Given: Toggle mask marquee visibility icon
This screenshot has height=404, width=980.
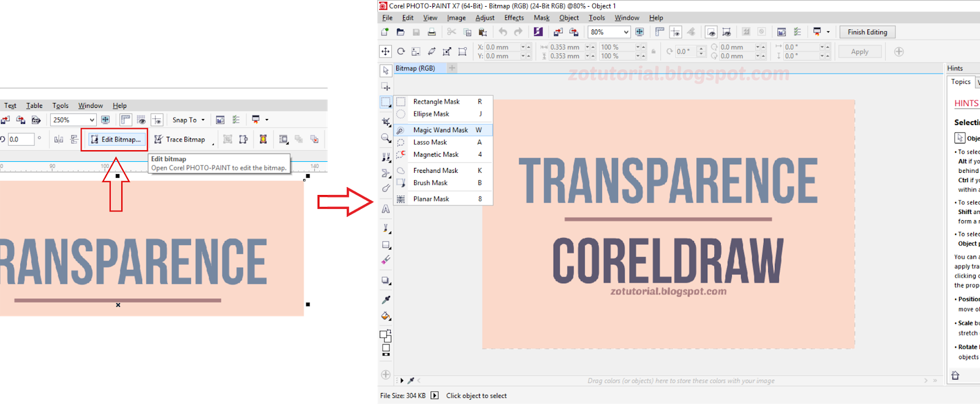Looking at the screenshot, I should point(711,32).
